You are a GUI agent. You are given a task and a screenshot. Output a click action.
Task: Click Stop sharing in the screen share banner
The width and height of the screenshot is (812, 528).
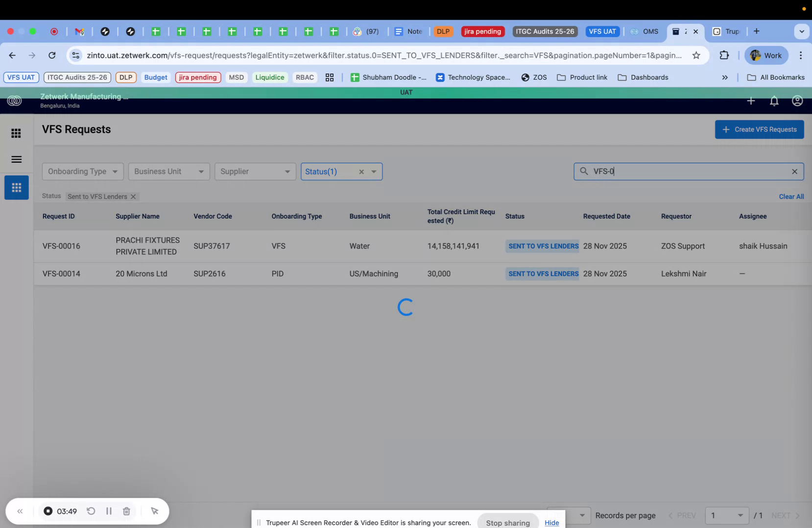pos(507,523)
